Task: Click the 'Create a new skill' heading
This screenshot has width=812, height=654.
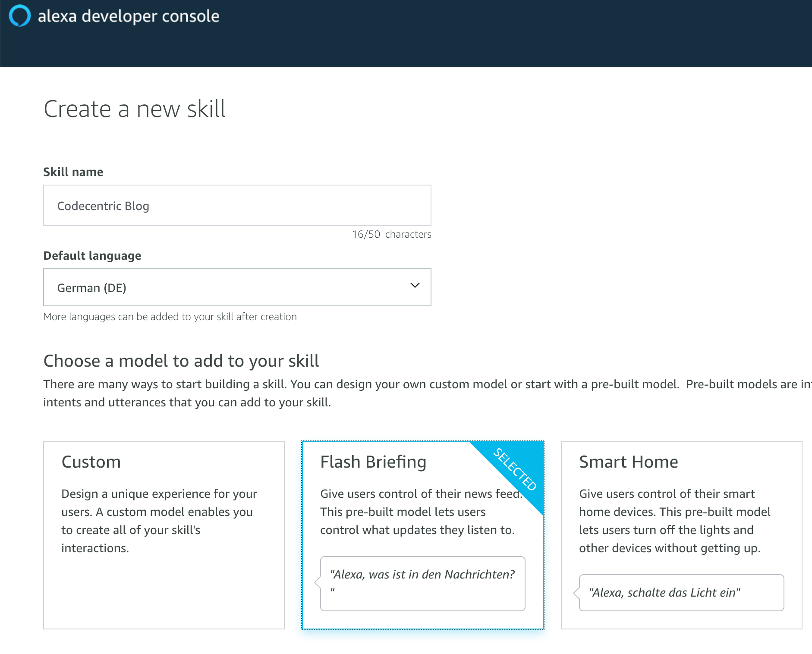Action: (135, 109)
